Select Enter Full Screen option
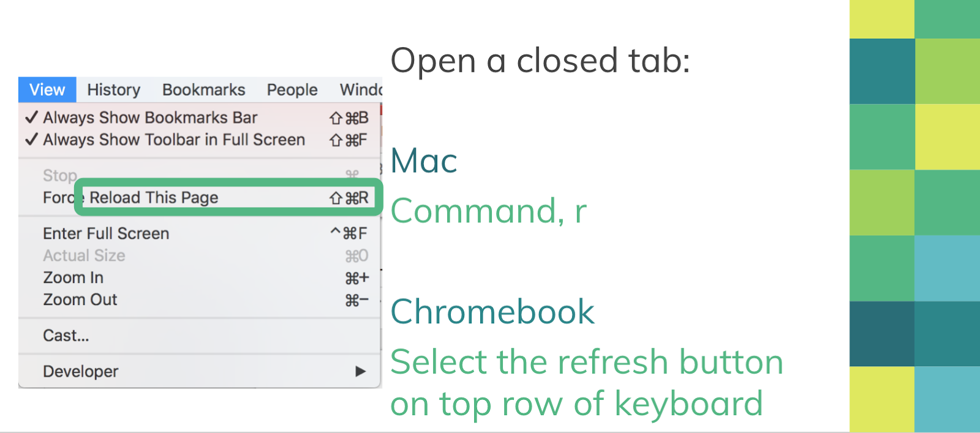 [x=106, y=233]
